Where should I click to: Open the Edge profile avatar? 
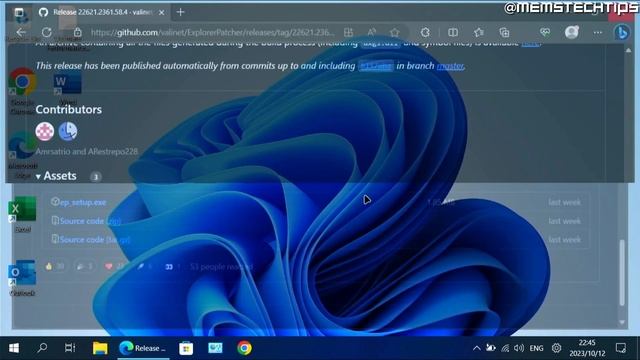572,32
